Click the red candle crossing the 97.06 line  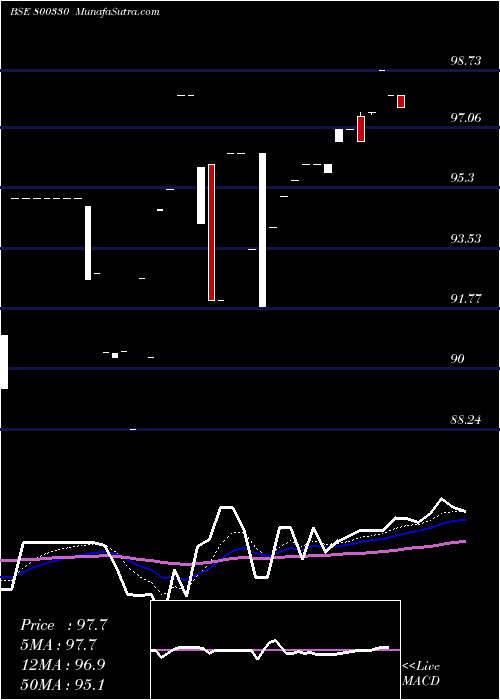361,129
